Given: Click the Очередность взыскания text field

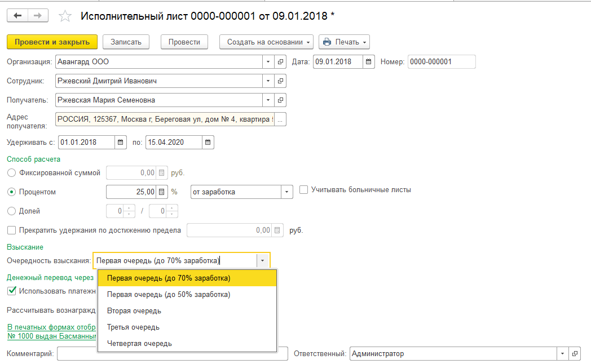Looking at the screenshot, I should tap(175, 260).
